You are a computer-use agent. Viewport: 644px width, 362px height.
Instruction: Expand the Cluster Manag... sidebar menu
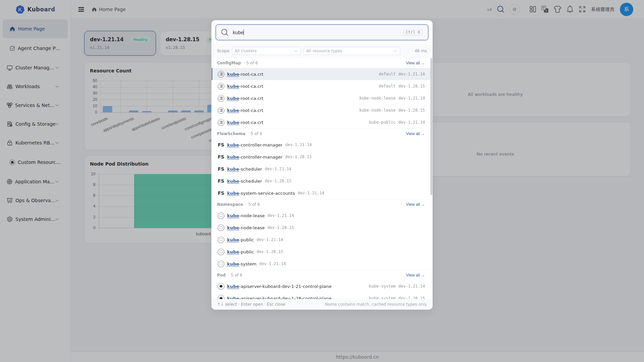coord(35,68)
